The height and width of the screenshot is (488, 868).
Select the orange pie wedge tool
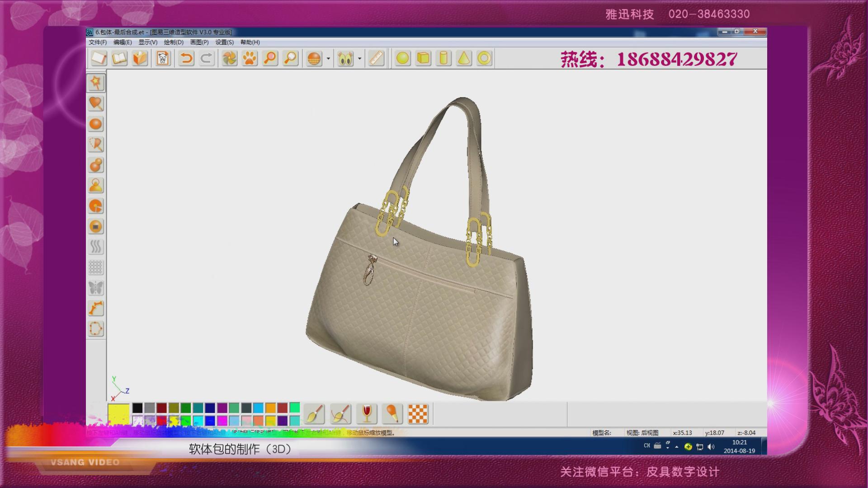tap(96, 206)
